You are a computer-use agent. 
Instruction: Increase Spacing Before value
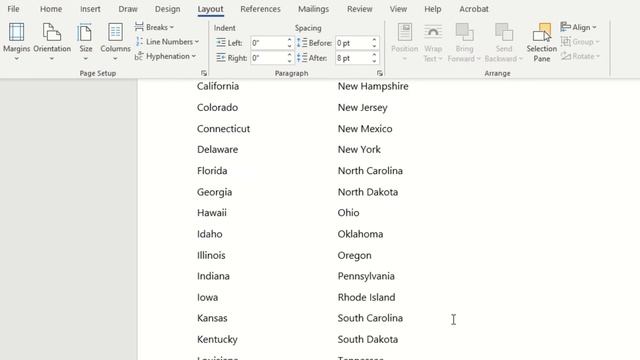coord(374,40)
